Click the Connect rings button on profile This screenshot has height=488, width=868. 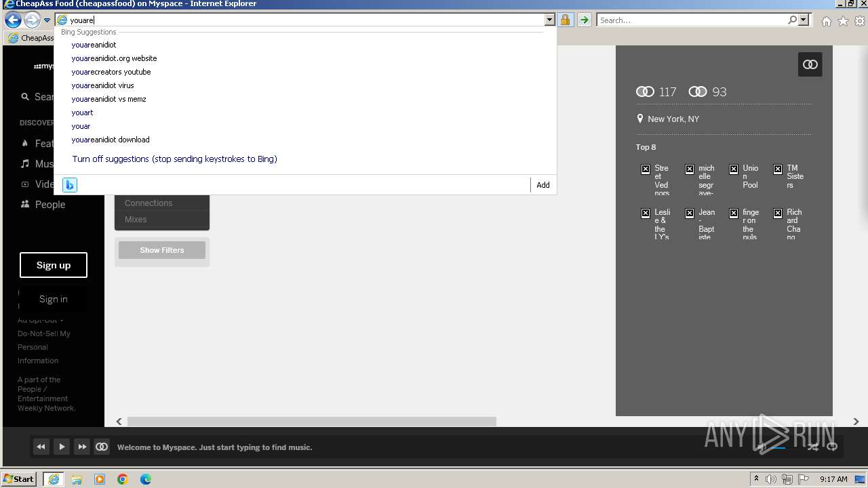810,64
